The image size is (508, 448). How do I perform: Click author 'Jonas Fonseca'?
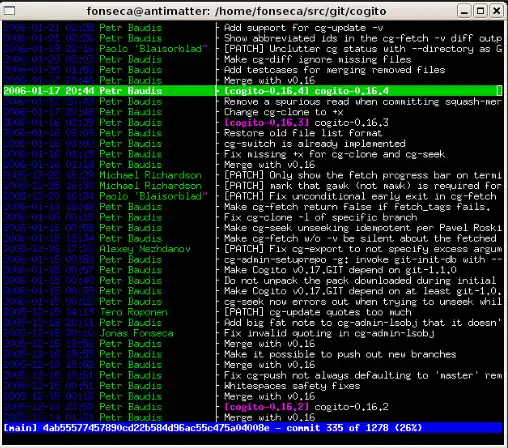click(136, 333)
